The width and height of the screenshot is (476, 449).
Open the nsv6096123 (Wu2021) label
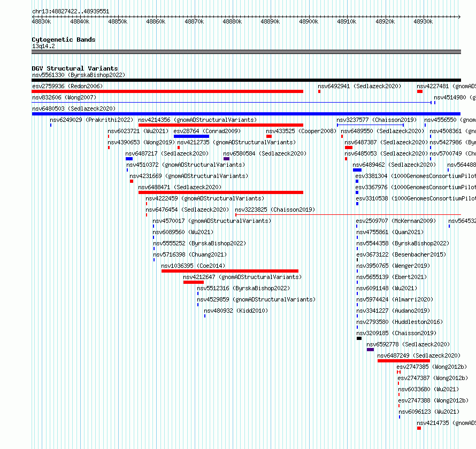click(429, 412)
